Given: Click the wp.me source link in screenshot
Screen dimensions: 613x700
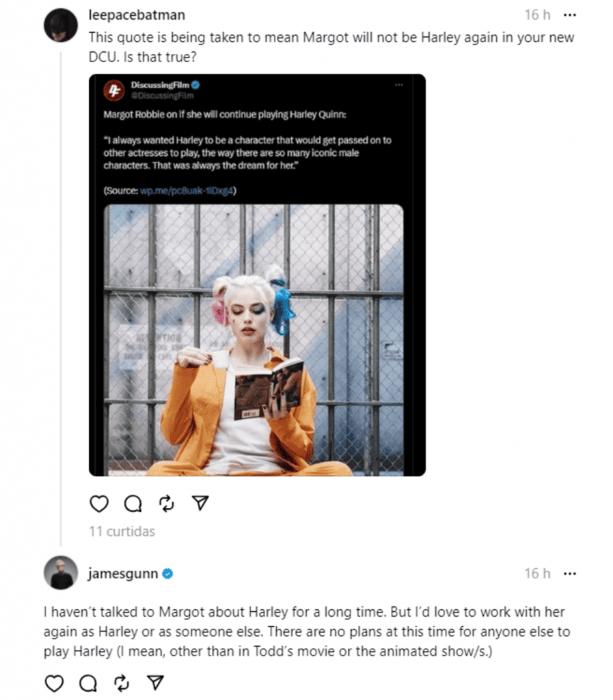Looking at the screenshot, I should 187,191.
